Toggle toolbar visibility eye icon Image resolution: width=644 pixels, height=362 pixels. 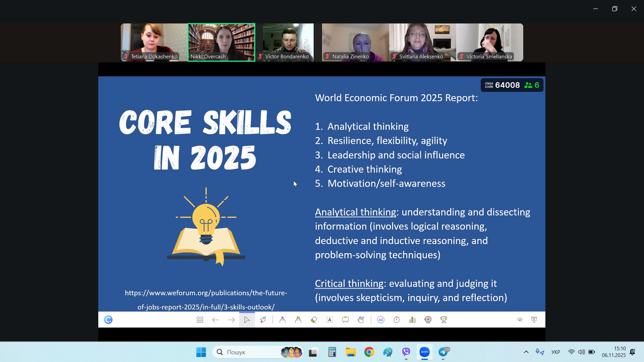tap(520, 320)
